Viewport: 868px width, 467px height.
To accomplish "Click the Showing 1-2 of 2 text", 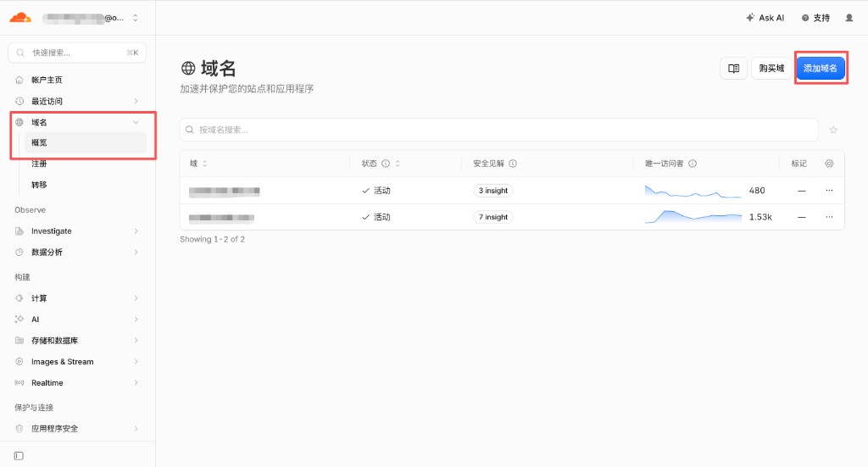I will [x=213, y=239].
